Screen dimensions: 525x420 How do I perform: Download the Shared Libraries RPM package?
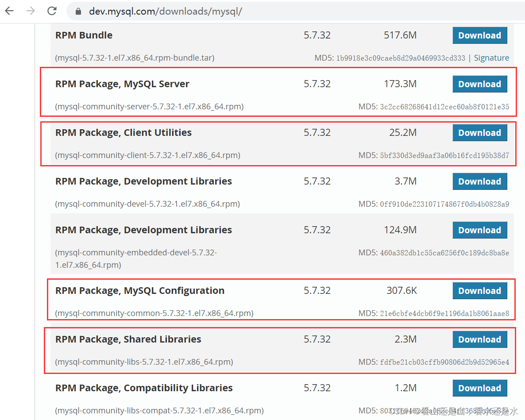pos(479,339)
